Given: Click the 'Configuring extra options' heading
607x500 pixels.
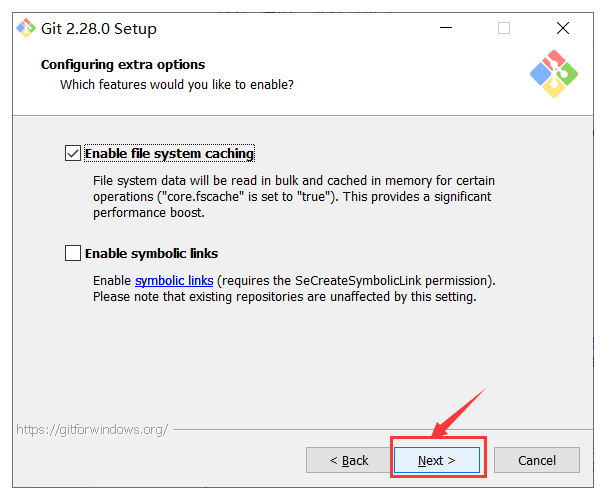Looking at the screenshot, I should pyautogui.click(x=123, y=65).
